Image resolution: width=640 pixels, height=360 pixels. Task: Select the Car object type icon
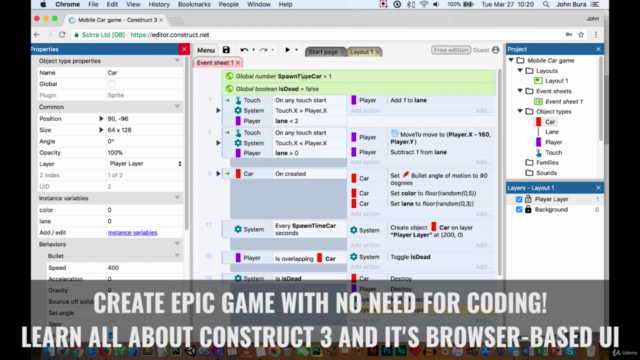[538, 122]
